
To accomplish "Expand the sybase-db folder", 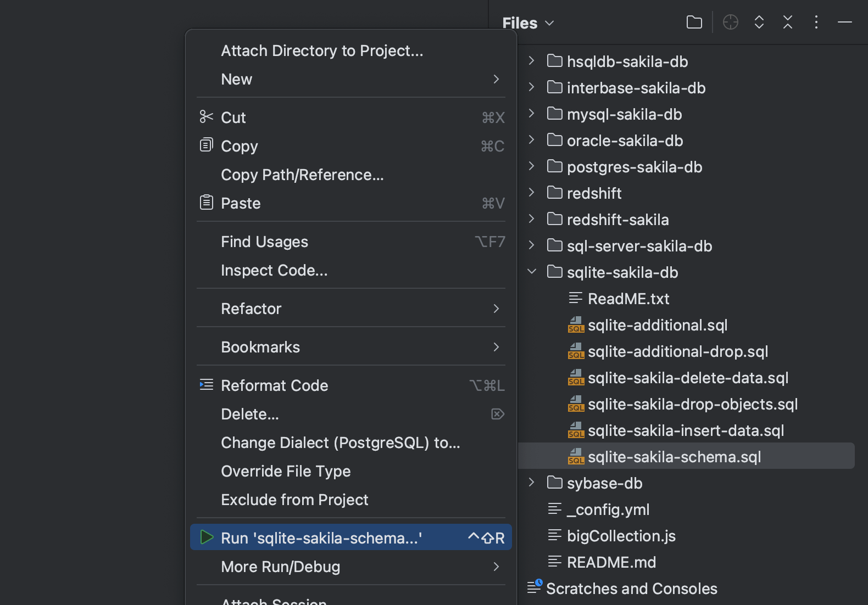I will (531, 483).
